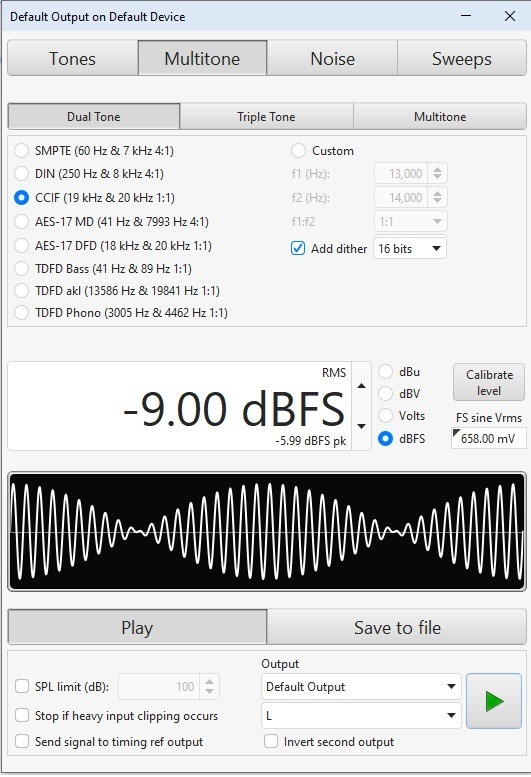
Task: Click the f2 (Hz) value field
Action: [x=403, y=197]
